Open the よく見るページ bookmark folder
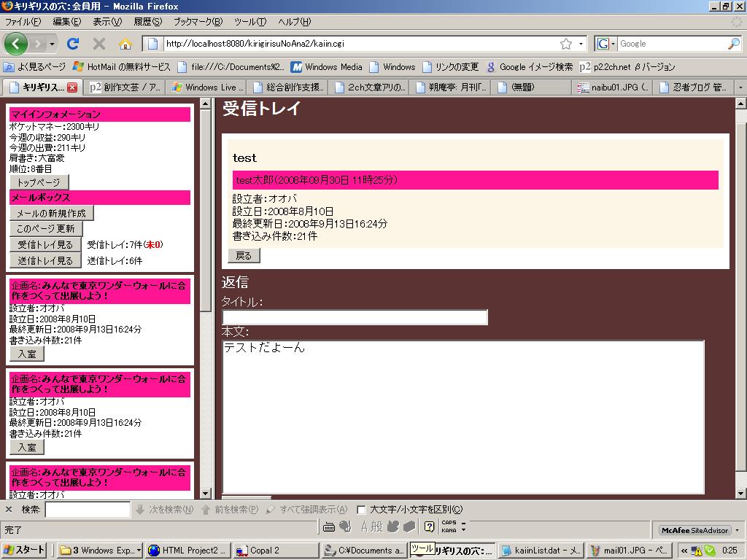The width and height of the screenshot is (747, 560). [34, 66]
